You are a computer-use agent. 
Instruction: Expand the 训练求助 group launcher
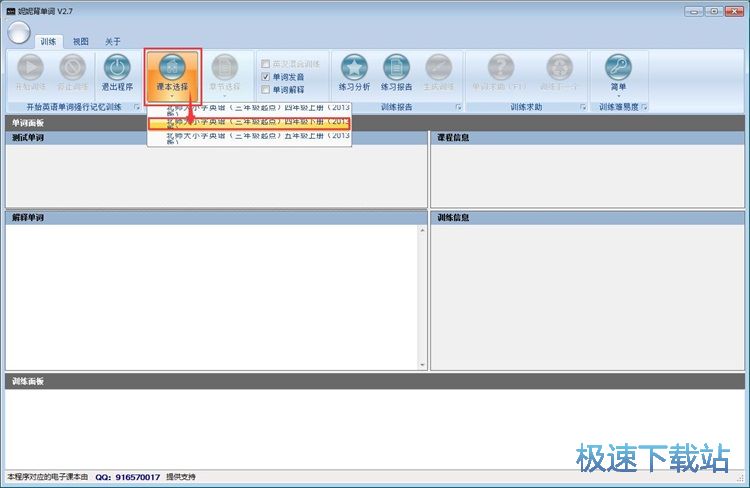583,107
